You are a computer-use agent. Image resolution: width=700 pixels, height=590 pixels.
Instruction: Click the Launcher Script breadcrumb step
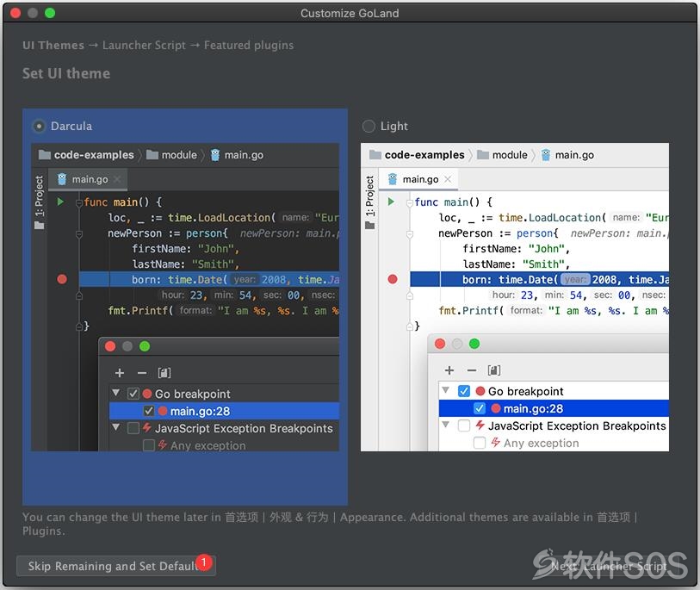click(144, 45)
